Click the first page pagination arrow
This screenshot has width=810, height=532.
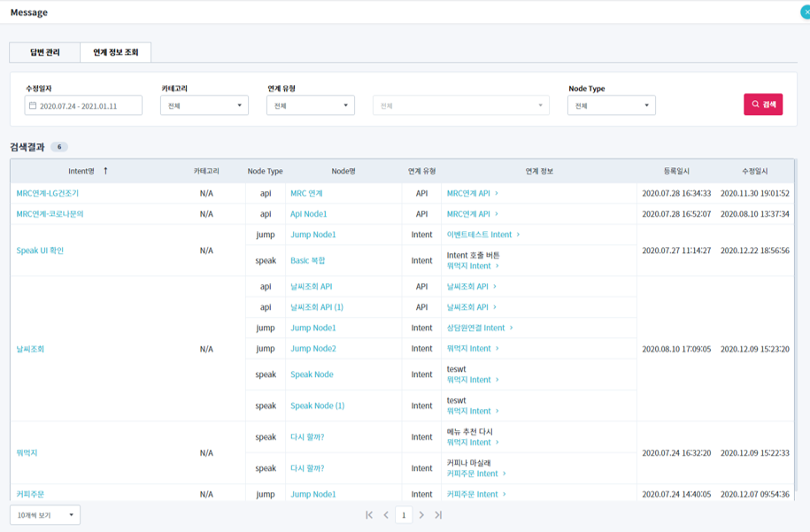pos(369,515)
